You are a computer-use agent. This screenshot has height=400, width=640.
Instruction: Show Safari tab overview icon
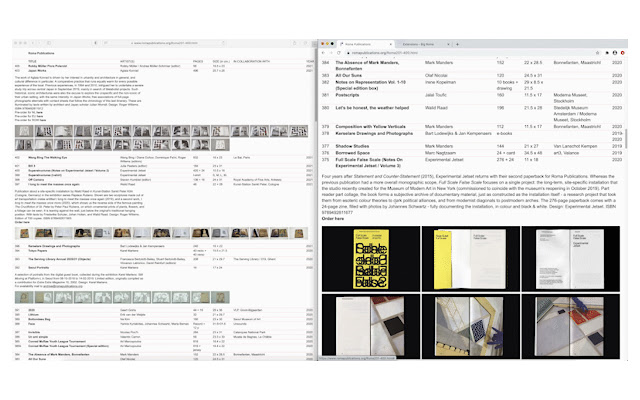point(305,42)
